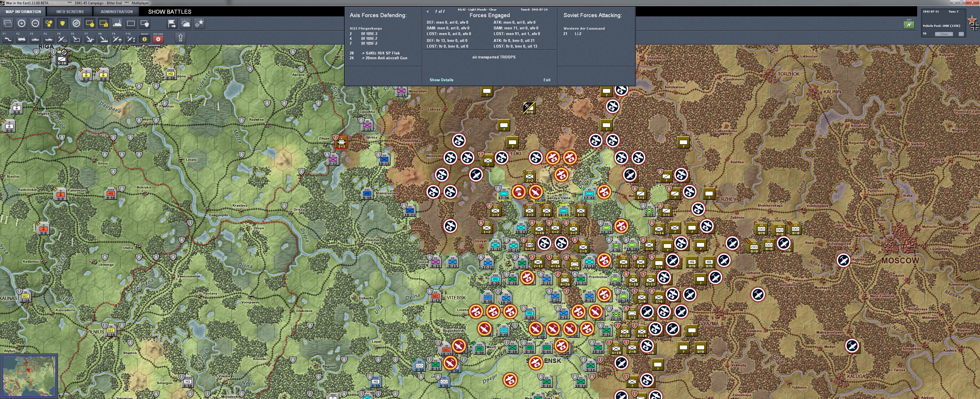Toggle the yellow shield fort levels

pos(63,24)
